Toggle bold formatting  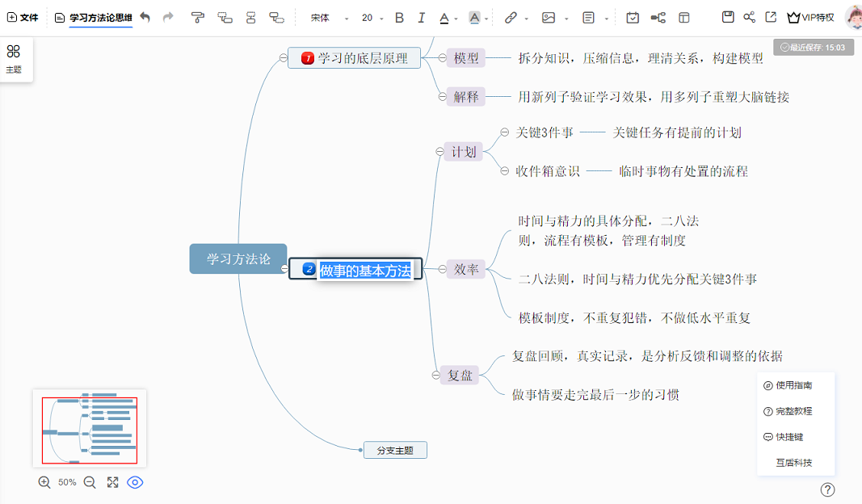399,17
